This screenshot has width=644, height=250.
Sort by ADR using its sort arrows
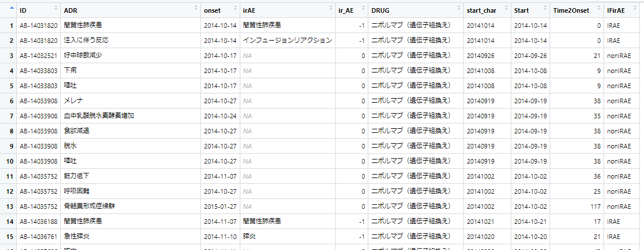pyautogui.click(x=194, y=8)
